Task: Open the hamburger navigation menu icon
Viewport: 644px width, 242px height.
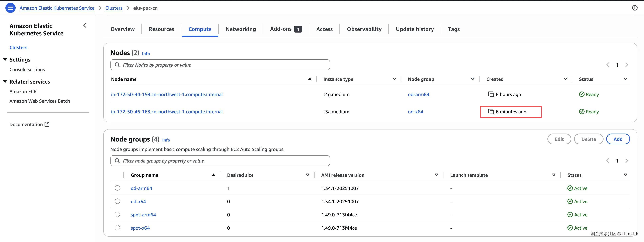Action: click(x=10, y=8)
